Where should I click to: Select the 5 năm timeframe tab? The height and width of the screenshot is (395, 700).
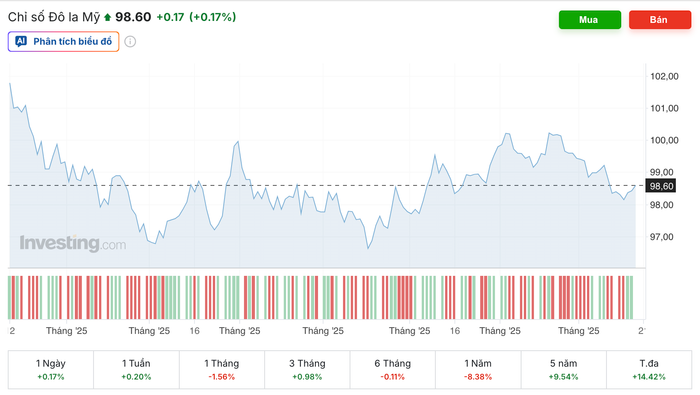click(563, 370)
